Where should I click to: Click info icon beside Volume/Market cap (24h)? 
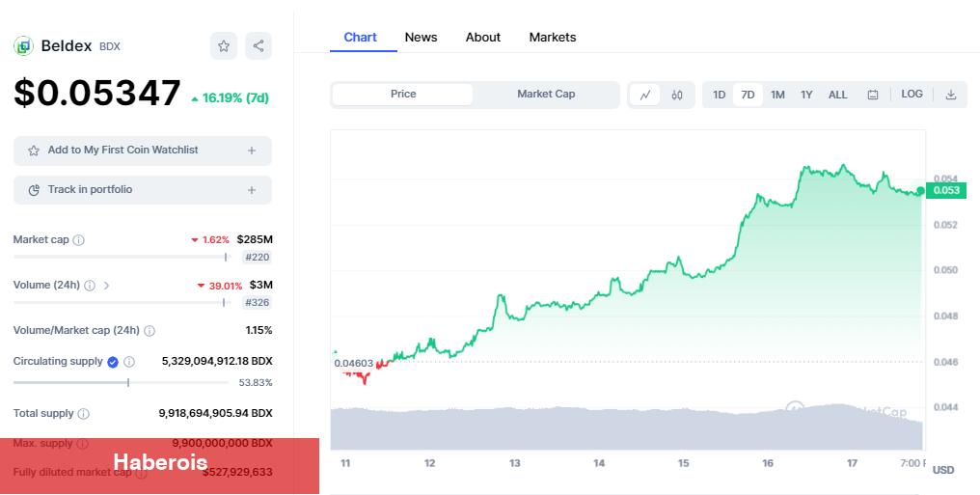click(x=150, y=331)
